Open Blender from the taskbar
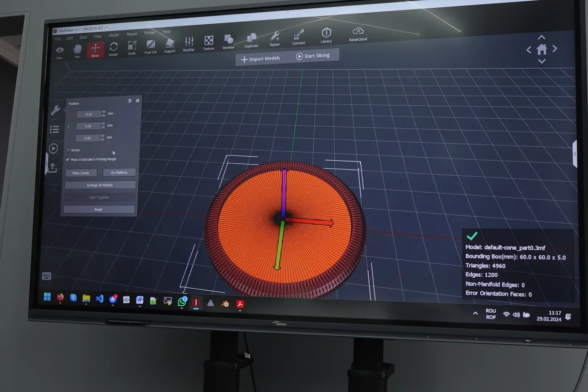 225,303
